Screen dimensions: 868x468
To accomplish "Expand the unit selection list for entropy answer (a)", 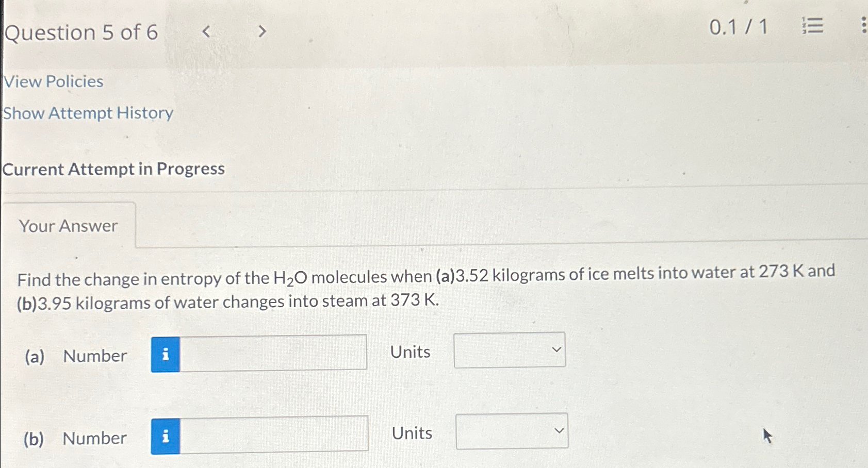I will (x=510, y=349).
